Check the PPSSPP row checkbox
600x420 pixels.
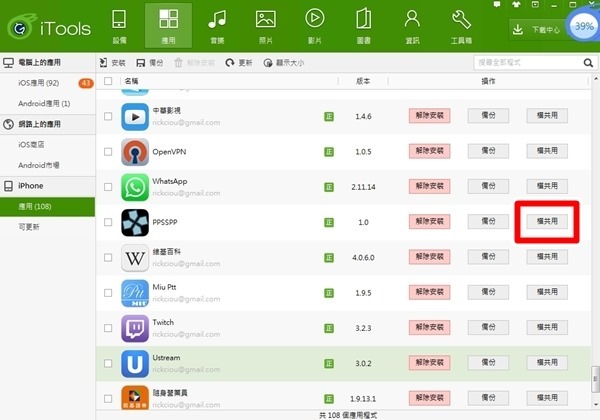(108, 222)
